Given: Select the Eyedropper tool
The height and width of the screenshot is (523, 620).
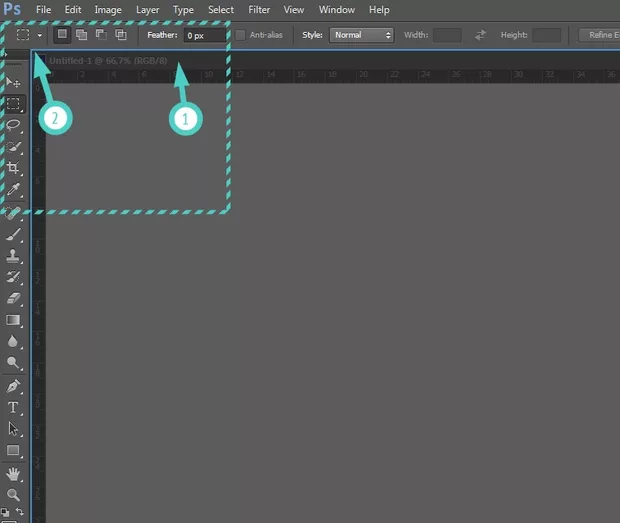Looking at the screenshot, I should click(x=14, y=190).
